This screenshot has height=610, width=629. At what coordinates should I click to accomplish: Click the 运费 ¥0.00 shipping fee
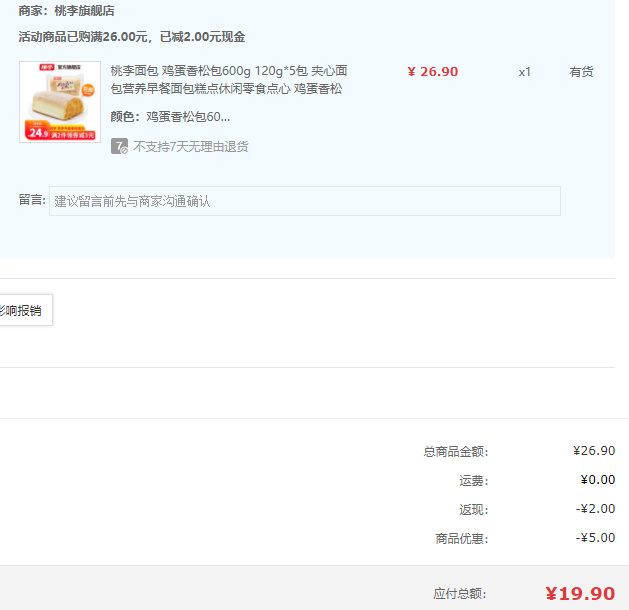(x=597, y=480)
